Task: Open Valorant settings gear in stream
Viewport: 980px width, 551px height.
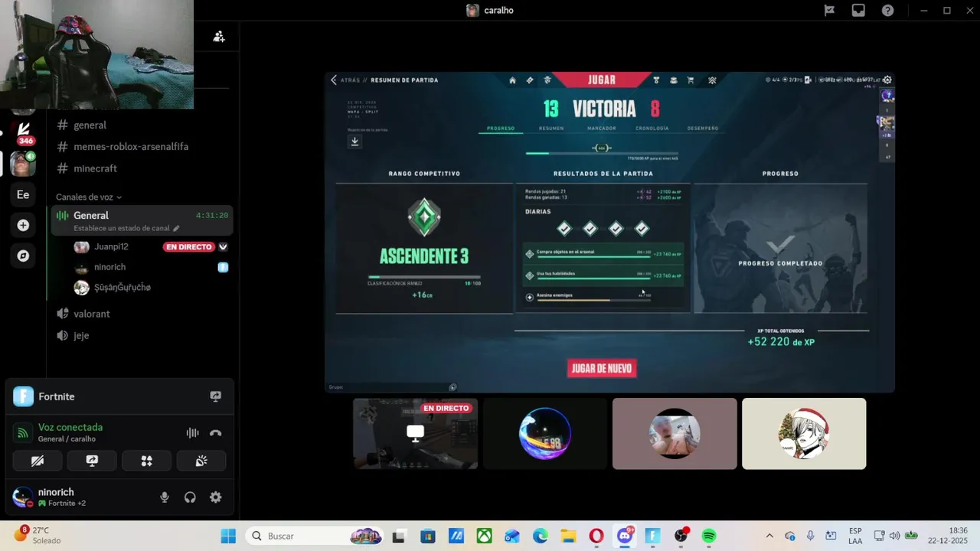Action: coord(887,80)
